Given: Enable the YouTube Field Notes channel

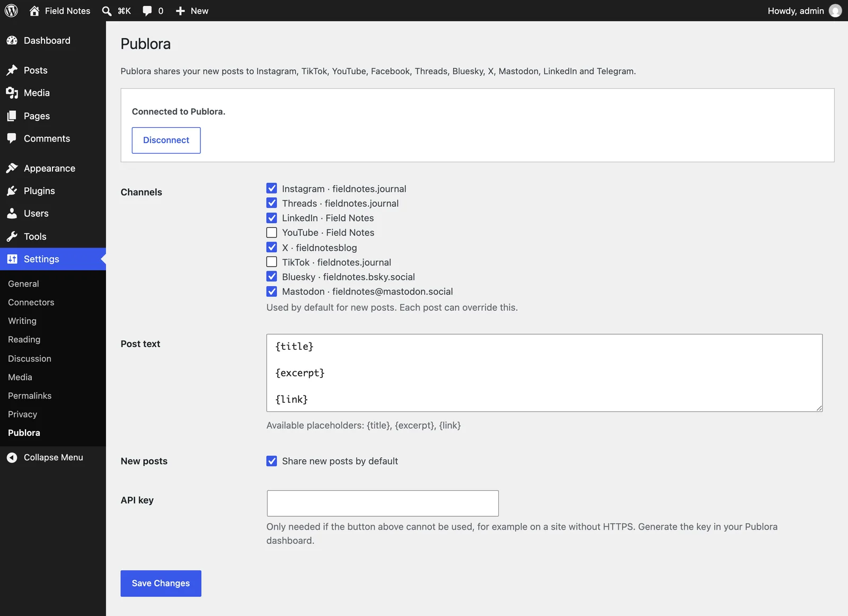Looking at the screenshot, I should (x=272, y=232).
